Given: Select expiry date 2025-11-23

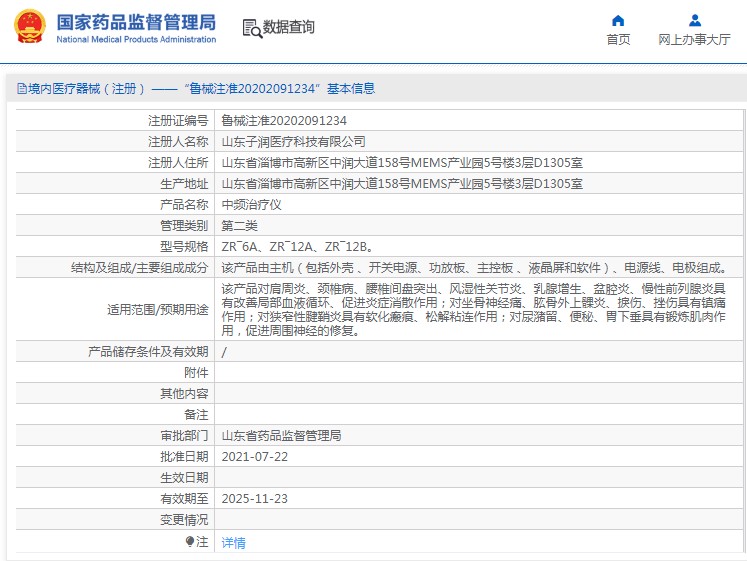Looking at the screenshot, I should (255, 499).
